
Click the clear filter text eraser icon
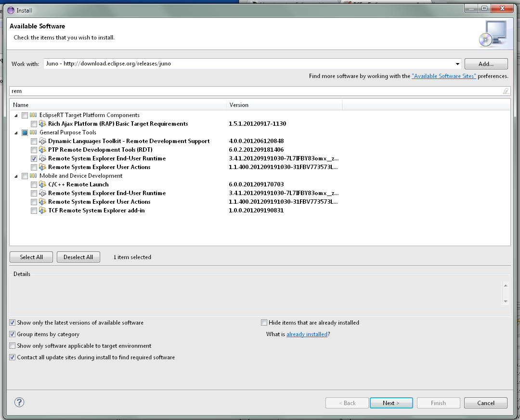506,91
